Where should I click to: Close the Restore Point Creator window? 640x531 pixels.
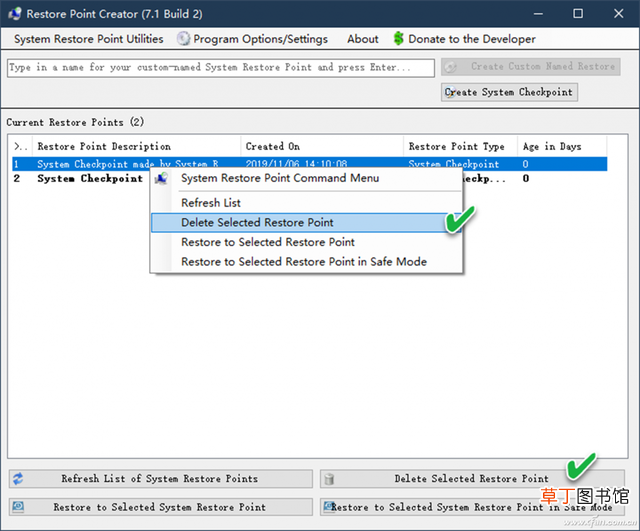point(618,14)
